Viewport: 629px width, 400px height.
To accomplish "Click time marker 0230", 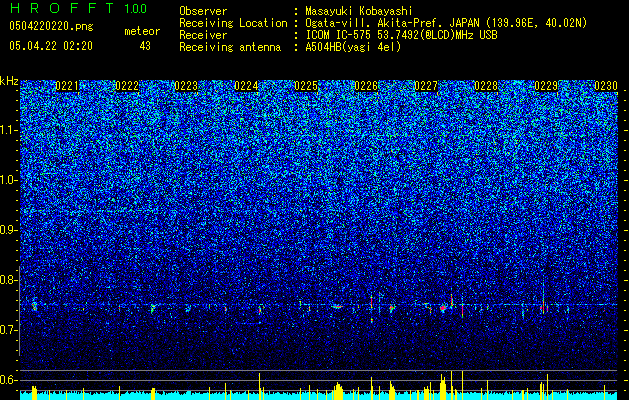I will coord(606,86).
